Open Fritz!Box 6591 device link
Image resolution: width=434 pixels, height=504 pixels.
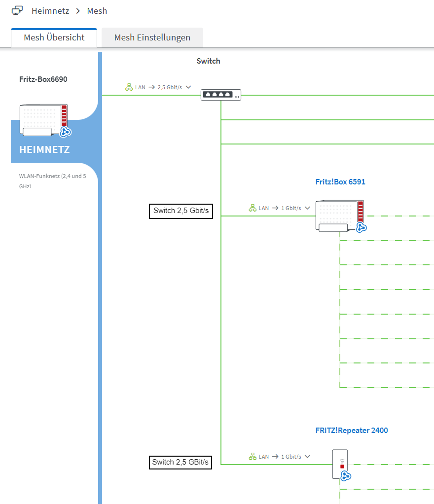[340, 182]
